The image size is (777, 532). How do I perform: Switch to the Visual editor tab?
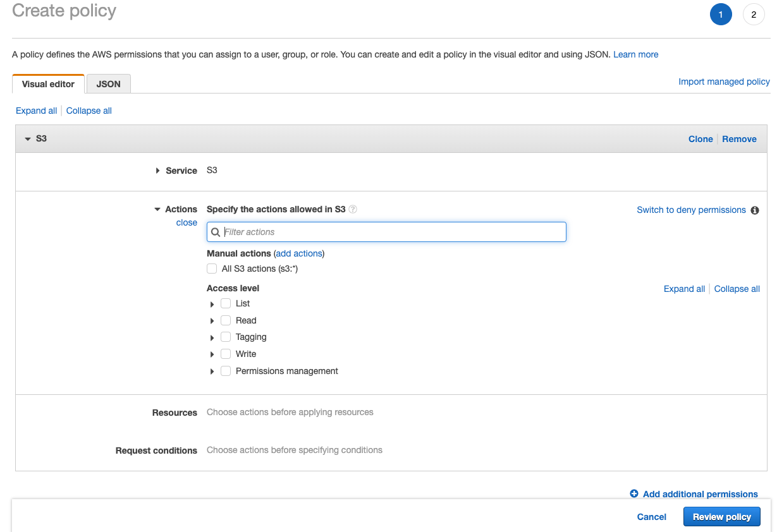click(48, 83)
